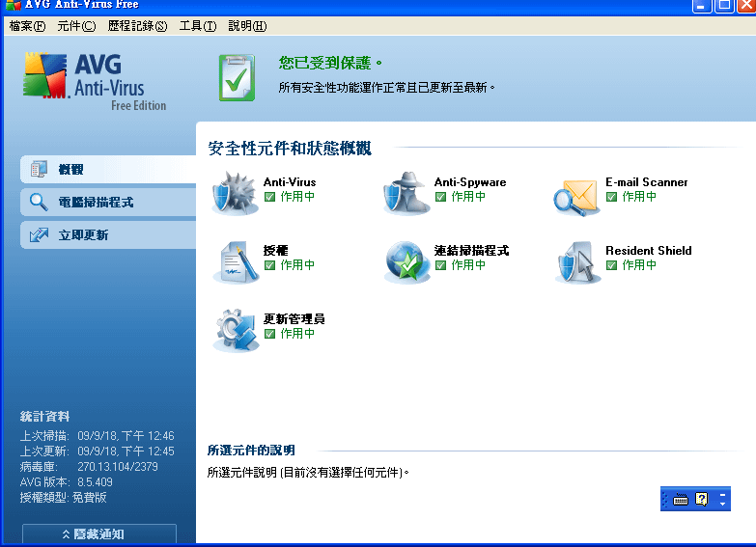Image resolution: width=756 pixels, height=547 pixels.
Task: Maximize the AVG Anti-Virus Free window
Action: point(724,6)
